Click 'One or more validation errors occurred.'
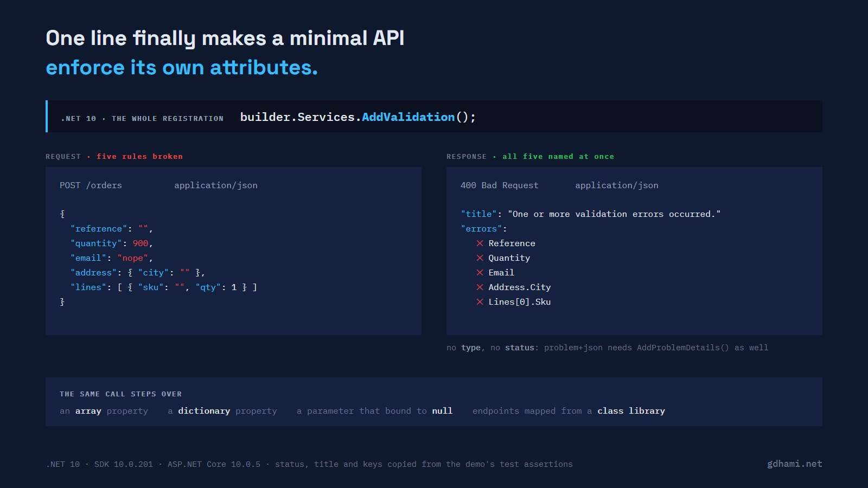Image resolution: width=868 pixels, height=488 pixels. [x=614, y=214]
